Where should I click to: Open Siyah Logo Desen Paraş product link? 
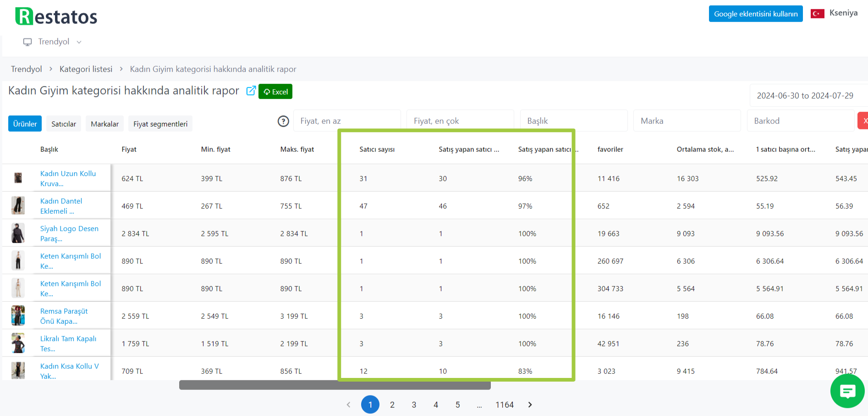69,233
